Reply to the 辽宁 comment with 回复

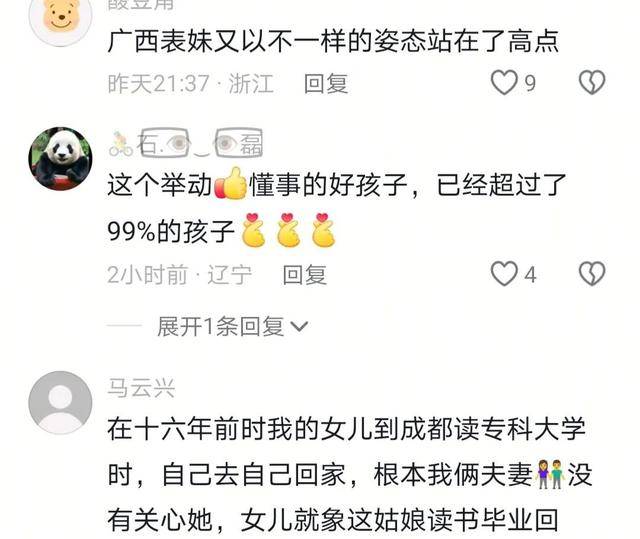(x=304, y=275)
